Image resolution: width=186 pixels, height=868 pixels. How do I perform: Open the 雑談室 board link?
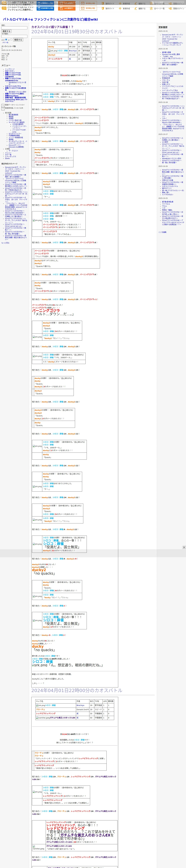(11, 117)
